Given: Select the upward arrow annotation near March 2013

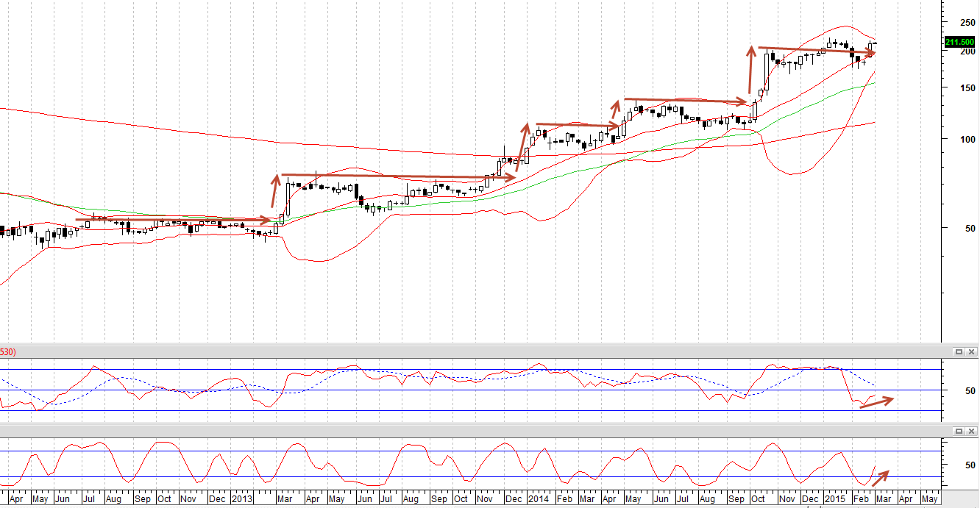Looking at the screenshot, I should pyautogui.click(x=275, y=190).
